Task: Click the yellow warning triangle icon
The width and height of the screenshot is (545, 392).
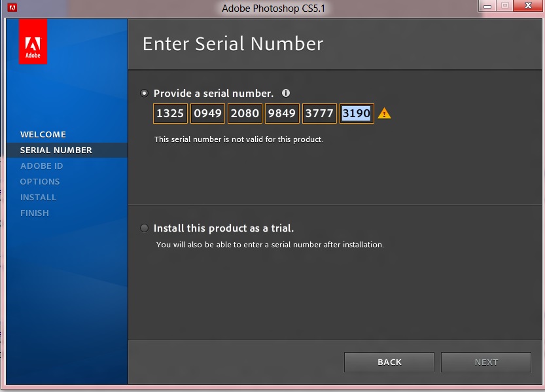Action: pos(384,113)
